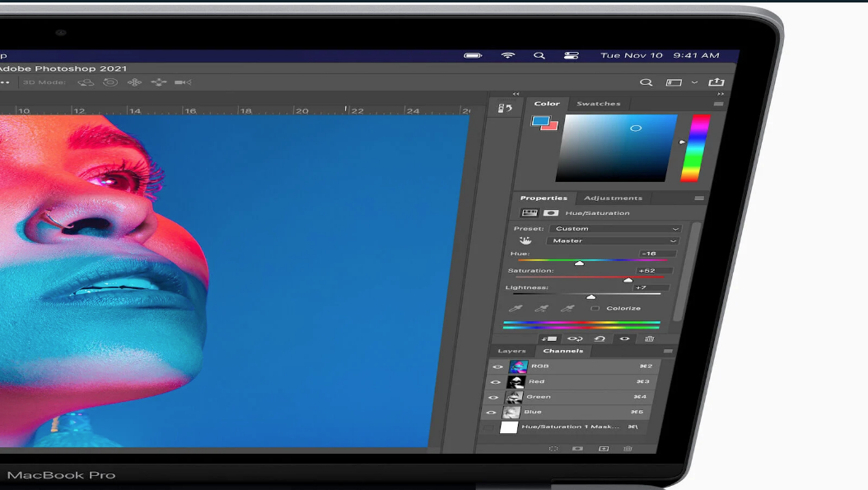Click the 3D slide camera icon
Viewport: 868px width, 490px height.
coord(159,82)
